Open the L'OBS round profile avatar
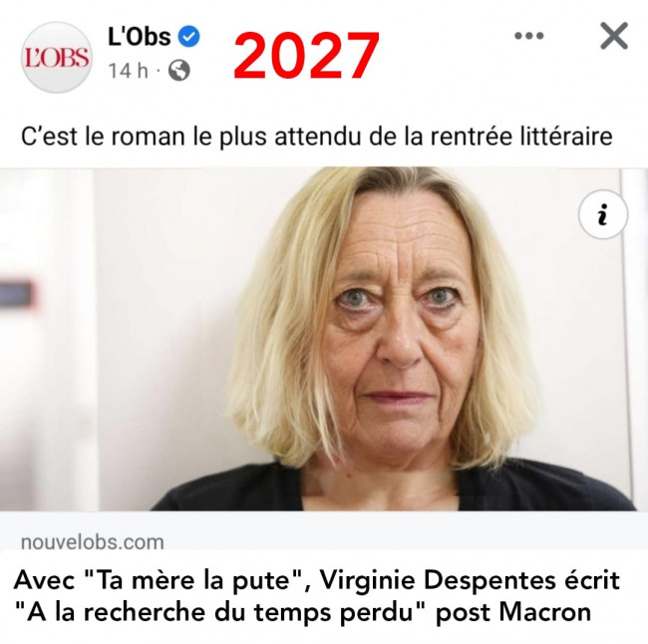The width and height of the screenshot is (648, 644). pyautogui.click(x=57, y=57)
